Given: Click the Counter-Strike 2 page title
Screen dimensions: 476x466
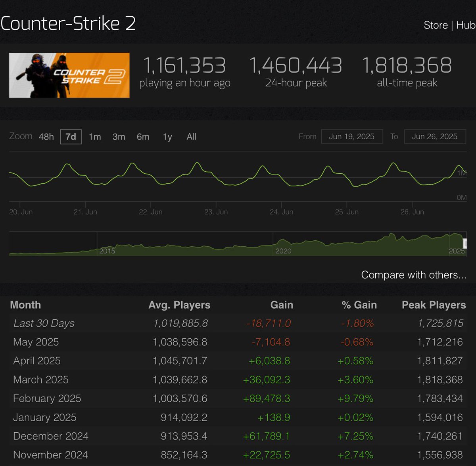Looking at the screenshot, I should click(68, 23).
